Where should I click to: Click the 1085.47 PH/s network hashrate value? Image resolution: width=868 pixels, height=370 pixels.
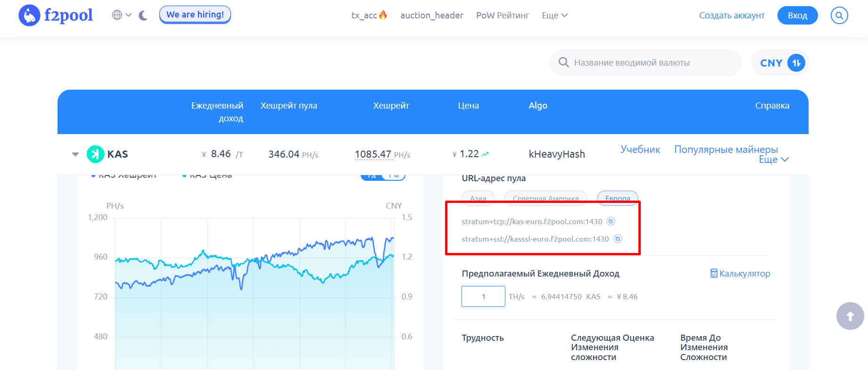click(382, 154)
